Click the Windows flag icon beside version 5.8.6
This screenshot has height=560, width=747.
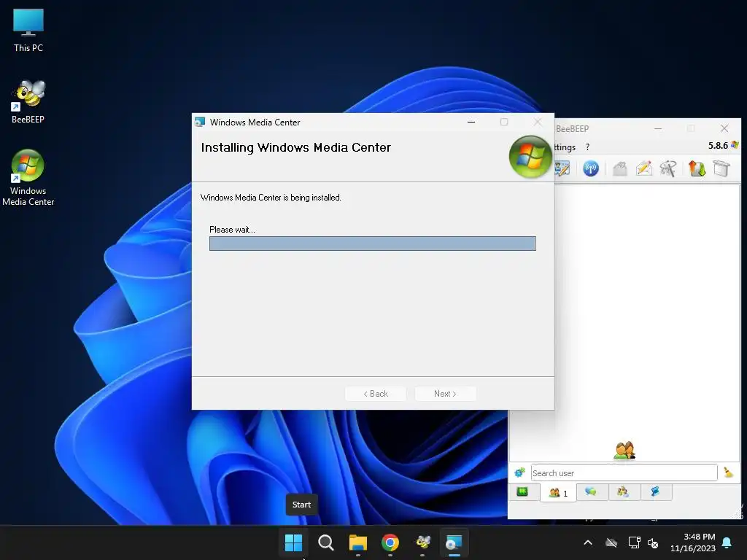pyautogui.click(x=735, y=145)
